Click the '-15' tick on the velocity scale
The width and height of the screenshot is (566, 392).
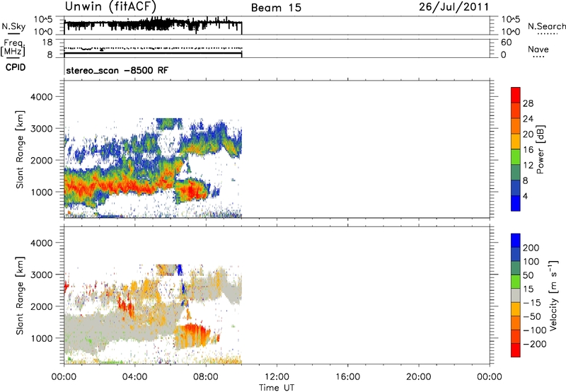532,303
